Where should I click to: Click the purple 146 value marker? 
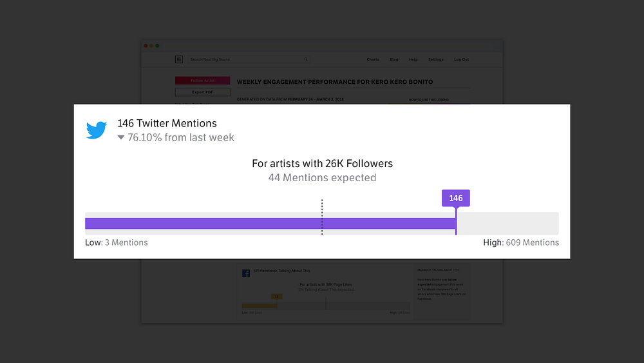click(456, 198)
